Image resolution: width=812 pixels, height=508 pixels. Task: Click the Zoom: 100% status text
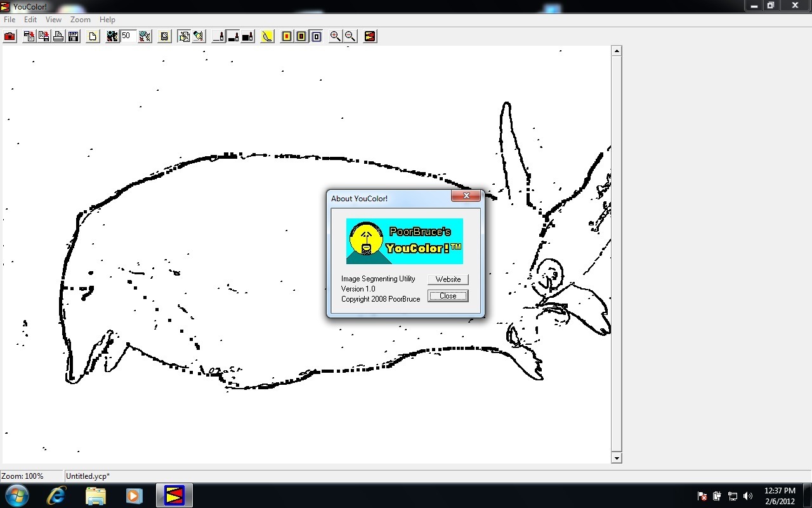point(22,476)
